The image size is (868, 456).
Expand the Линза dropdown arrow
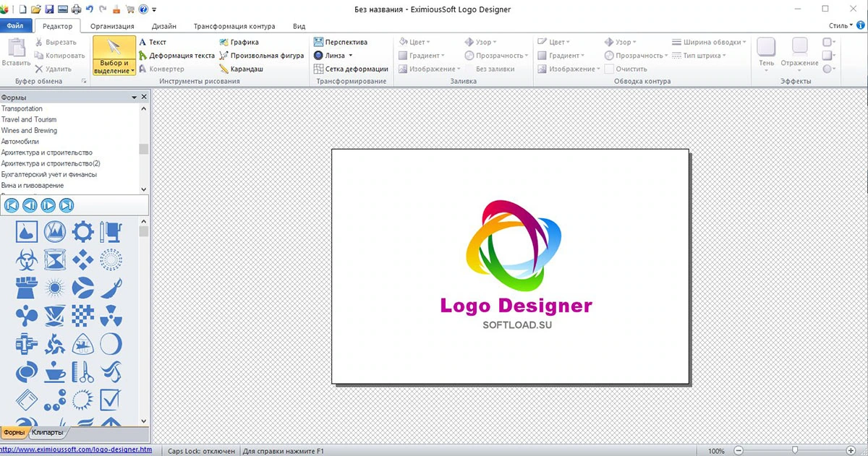pos(350,56)
